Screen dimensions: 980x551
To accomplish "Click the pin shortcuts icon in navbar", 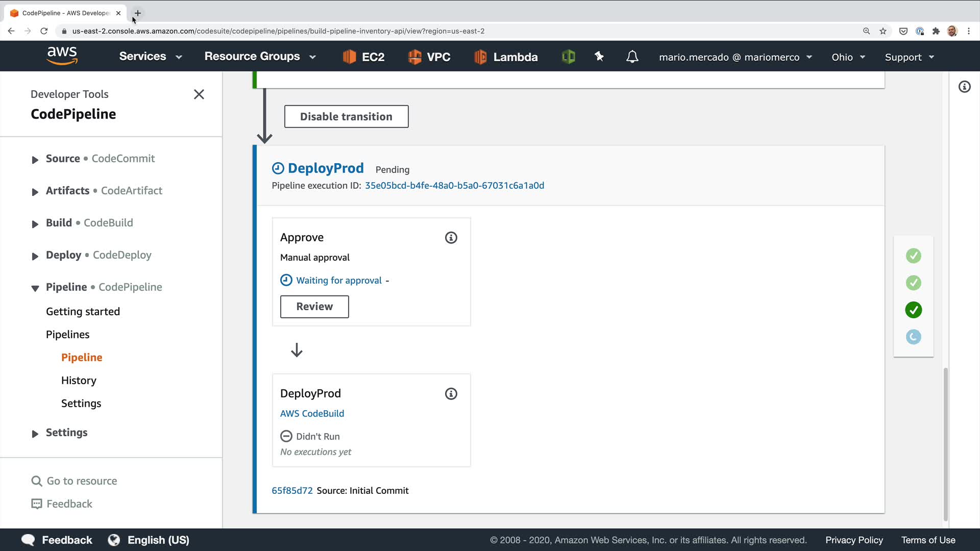I will tap(599, 57).
